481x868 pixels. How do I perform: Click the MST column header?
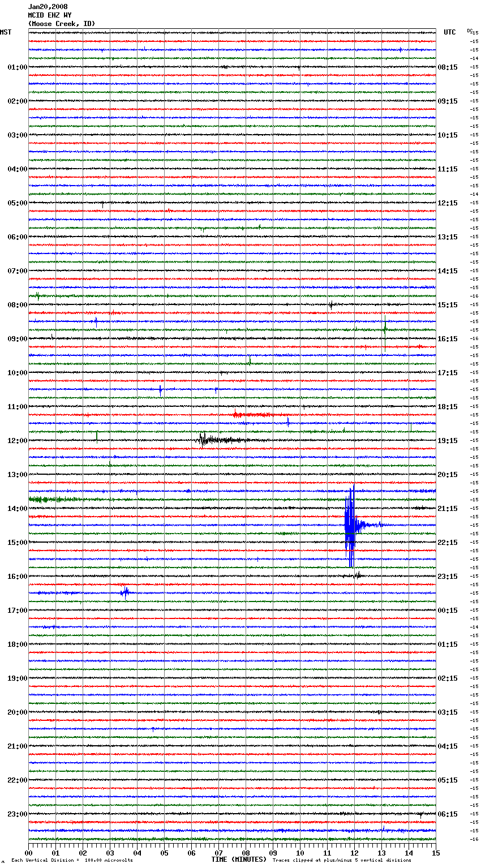(x=6, y=32)
